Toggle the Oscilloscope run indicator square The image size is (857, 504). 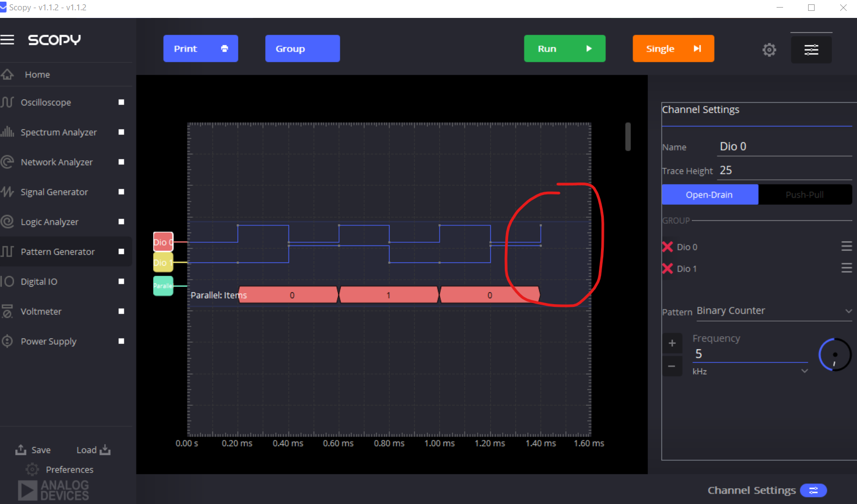pyautogui.click(x=121, y=102)
